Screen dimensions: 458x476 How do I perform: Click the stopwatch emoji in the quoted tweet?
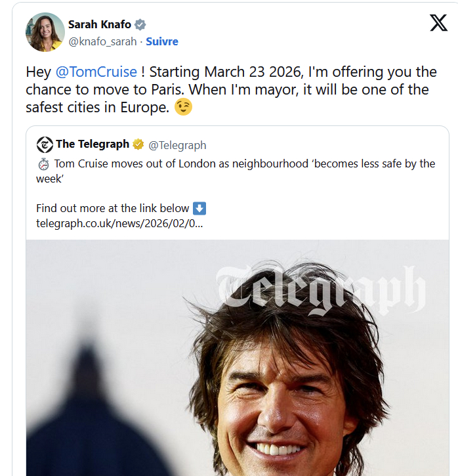(x=43, y=163)
